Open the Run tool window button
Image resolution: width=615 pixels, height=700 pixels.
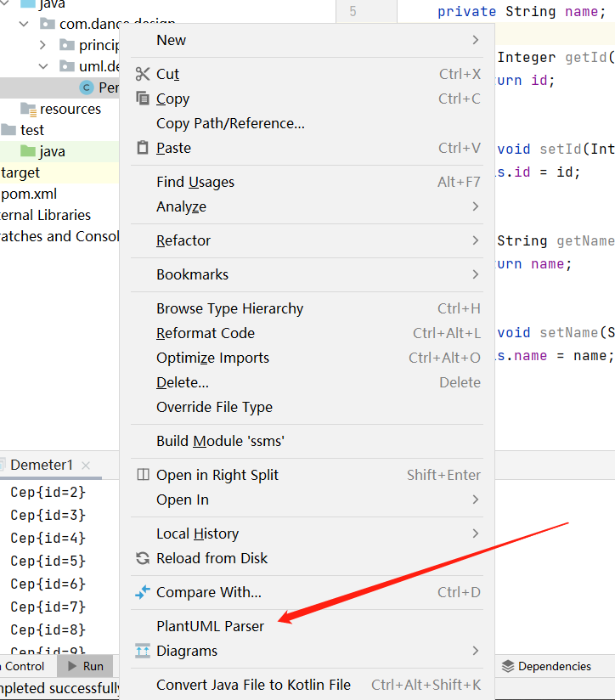[85, 666]
